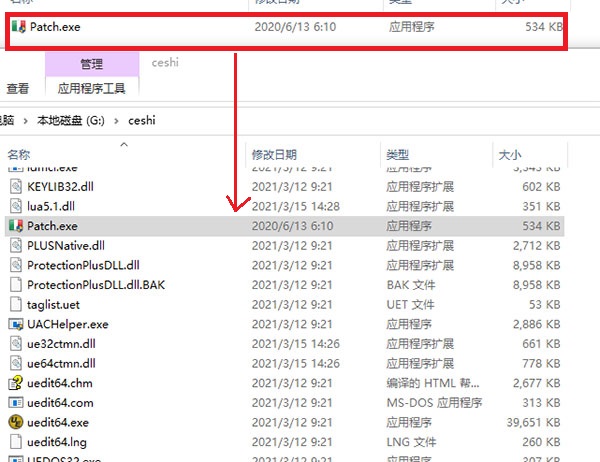
Task: Select the ue64ctmn.dll file name
Action: (61, 363)
